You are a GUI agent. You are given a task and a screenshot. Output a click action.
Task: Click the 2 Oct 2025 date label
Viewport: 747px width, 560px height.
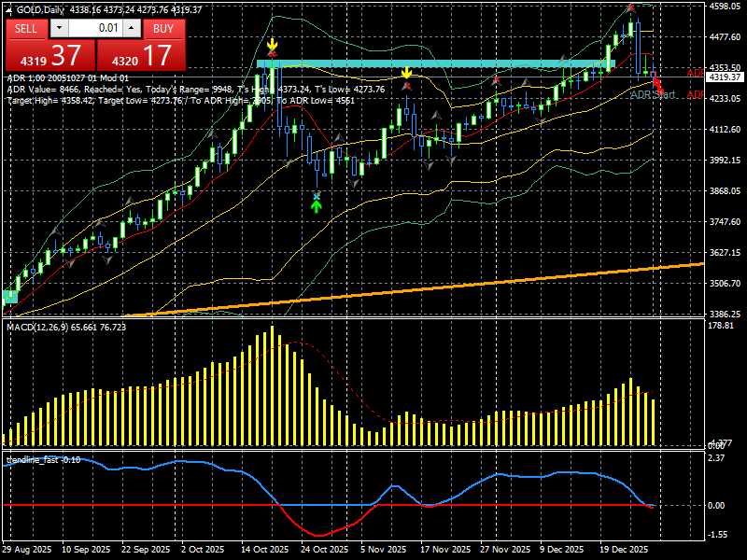pyautogui.click(x=203, y=550)
